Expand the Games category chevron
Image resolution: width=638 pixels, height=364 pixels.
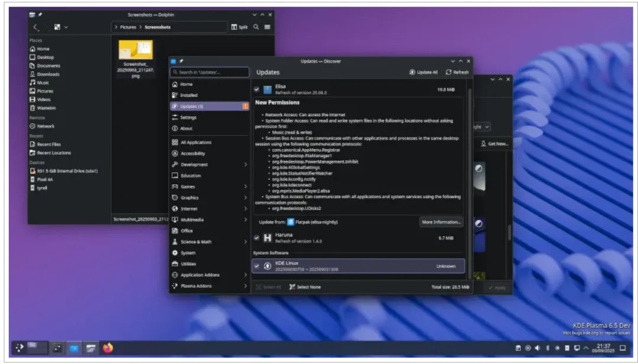tap(245, 186)
